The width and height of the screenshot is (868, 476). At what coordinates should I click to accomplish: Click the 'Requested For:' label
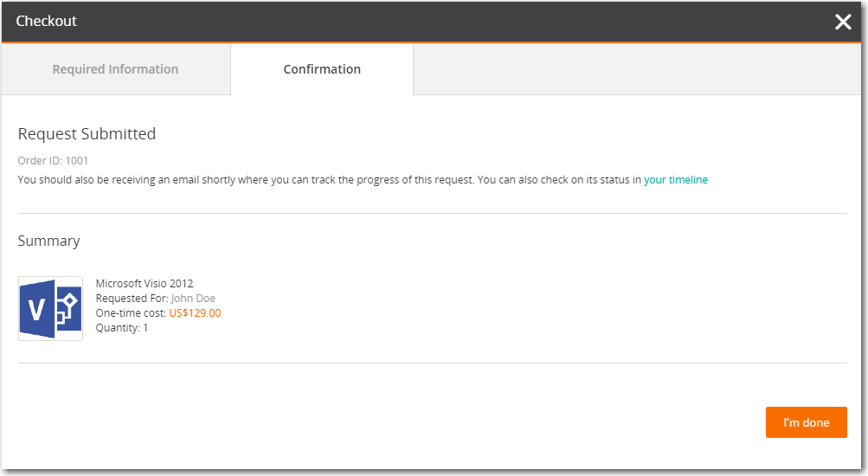point(132,299)
